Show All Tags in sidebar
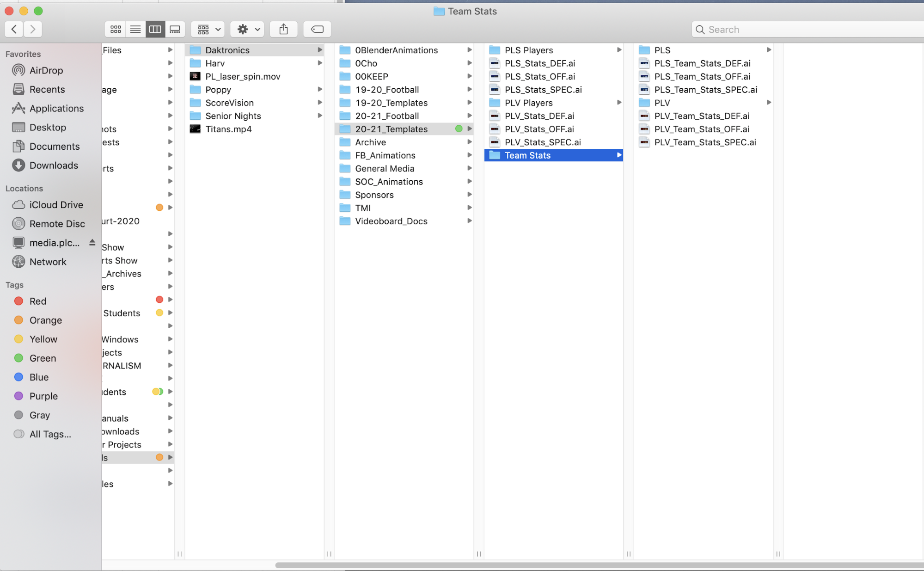This screenshot has width=924, height=571. (x=50, y=434)
